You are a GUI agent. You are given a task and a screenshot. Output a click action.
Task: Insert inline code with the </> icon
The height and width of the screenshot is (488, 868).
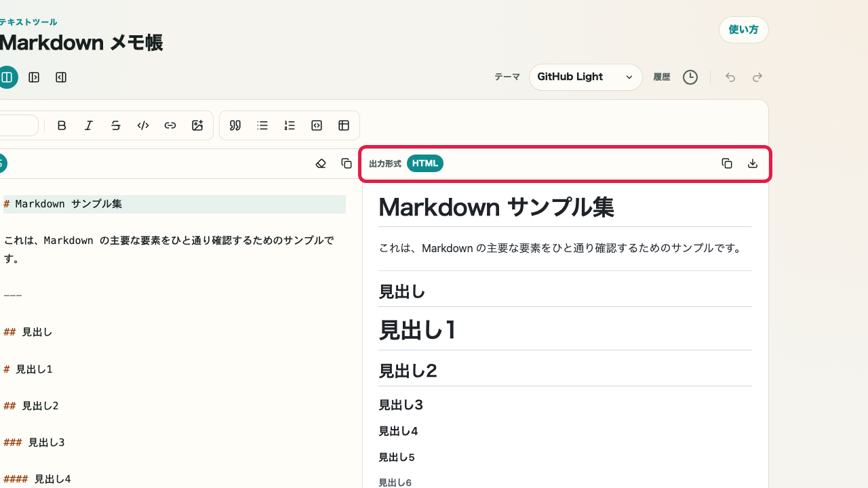click(x=143, y=125)
